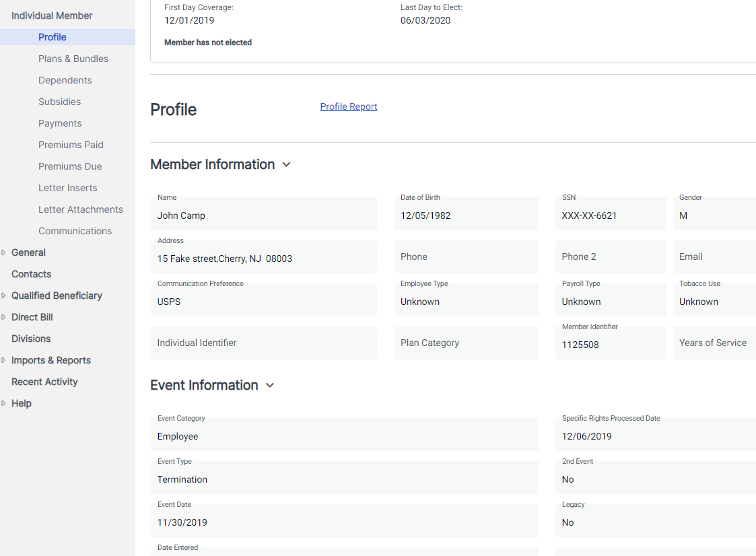Click the Individual Identifier field
The image size is (756, 556).
264,343
